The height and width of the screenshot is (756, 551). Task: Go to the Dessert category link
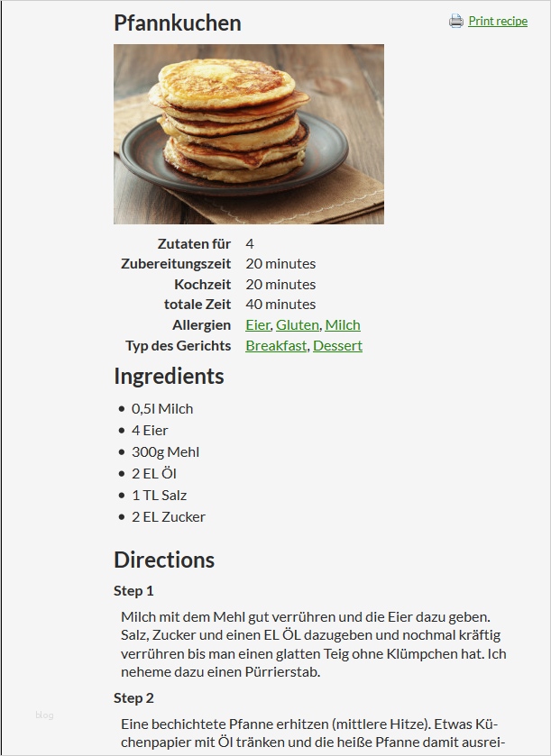point(337,345)
